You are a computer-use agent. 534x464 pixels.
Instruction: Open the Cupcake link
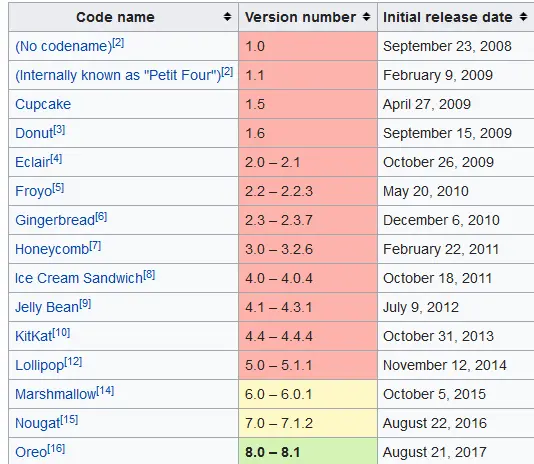[x=43, y=104]
